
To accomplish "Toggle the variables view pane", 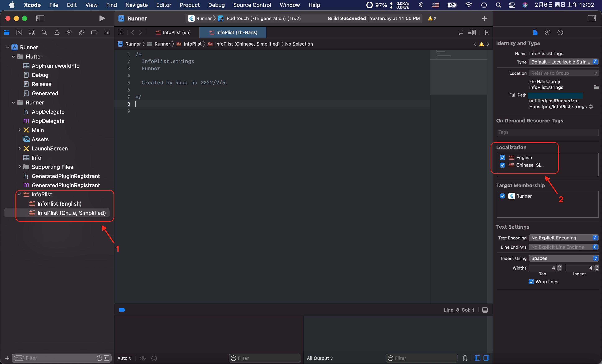I will click(x=477, y=358).
